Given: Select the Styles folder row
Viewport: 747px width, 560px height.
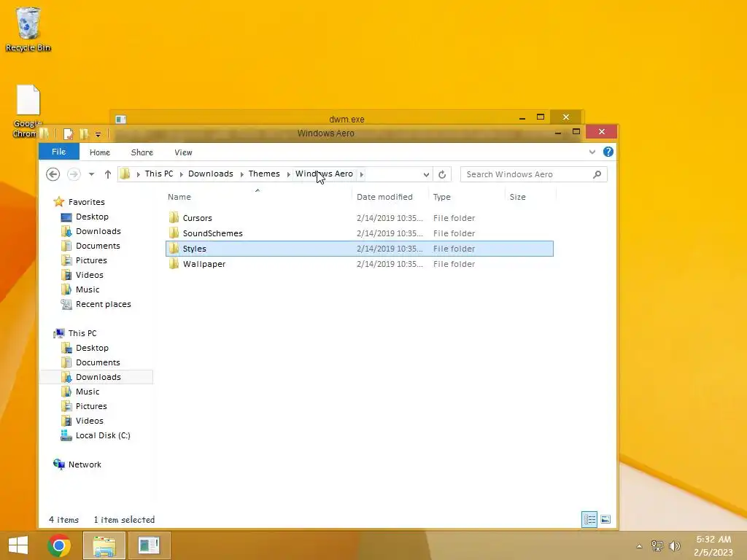Looking at the screenshot, I should tap(360, 249).
